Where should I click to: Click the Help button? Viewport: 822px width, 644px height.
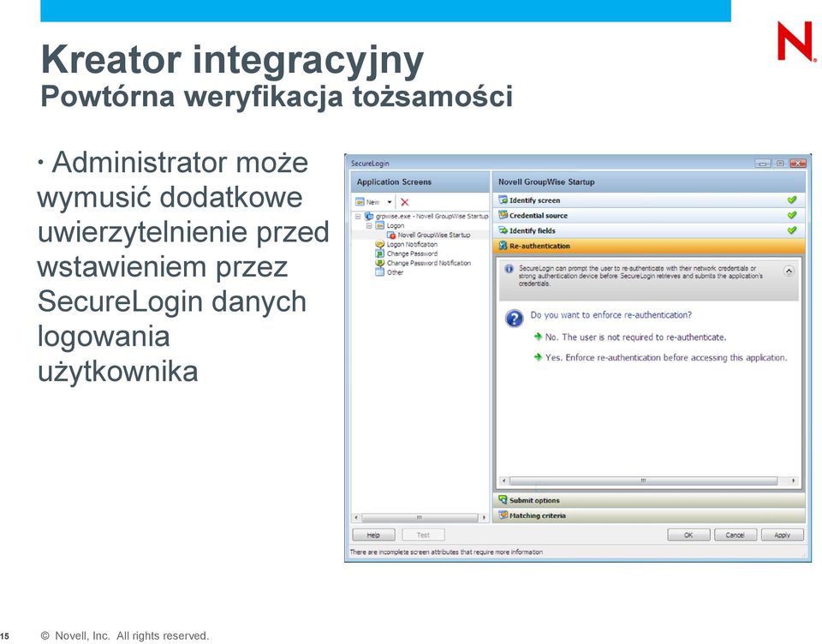[x=373, y=535]
